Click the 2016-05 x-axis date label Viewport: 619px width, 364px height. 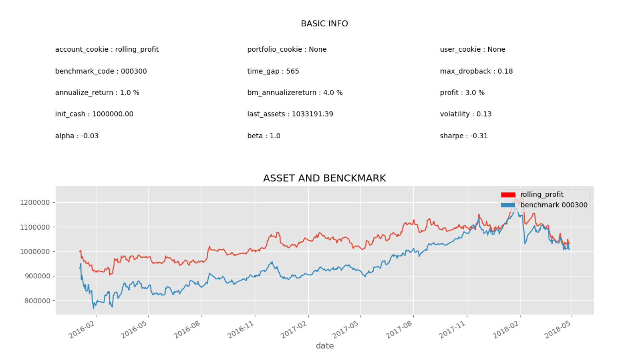click(x=134, y=330)
